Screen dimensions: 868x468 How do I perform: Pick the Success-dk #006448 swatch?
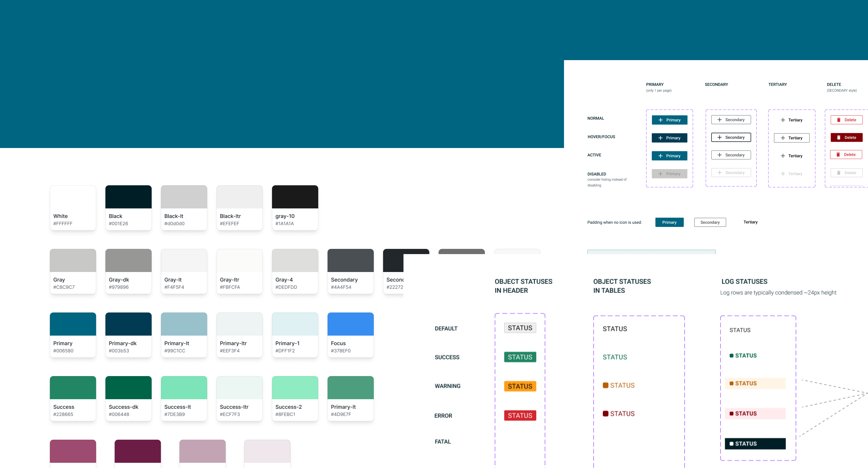(x=128, y=398)
